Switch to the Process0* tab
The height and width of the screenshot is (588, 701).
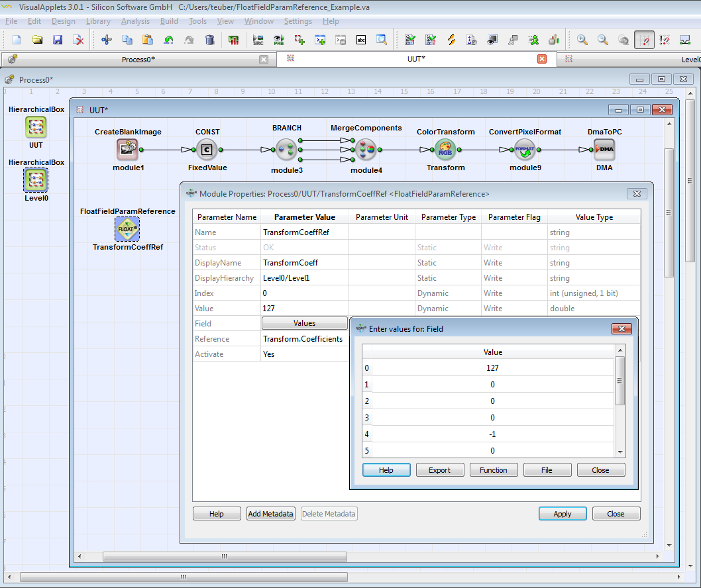pos(138,60)
